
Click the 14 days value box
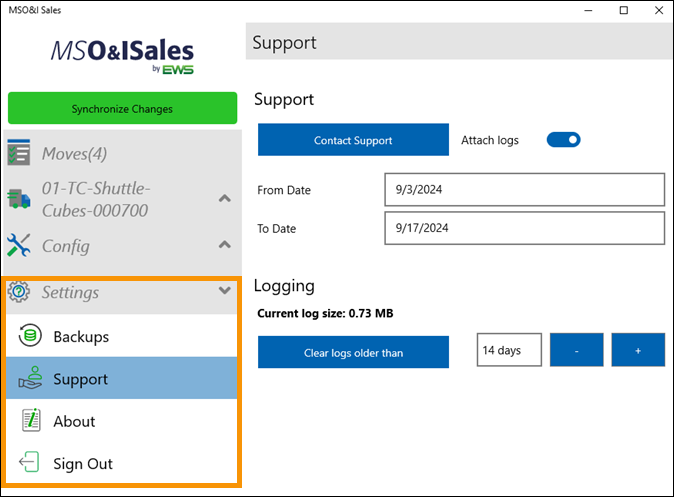(x=509, y=350)
